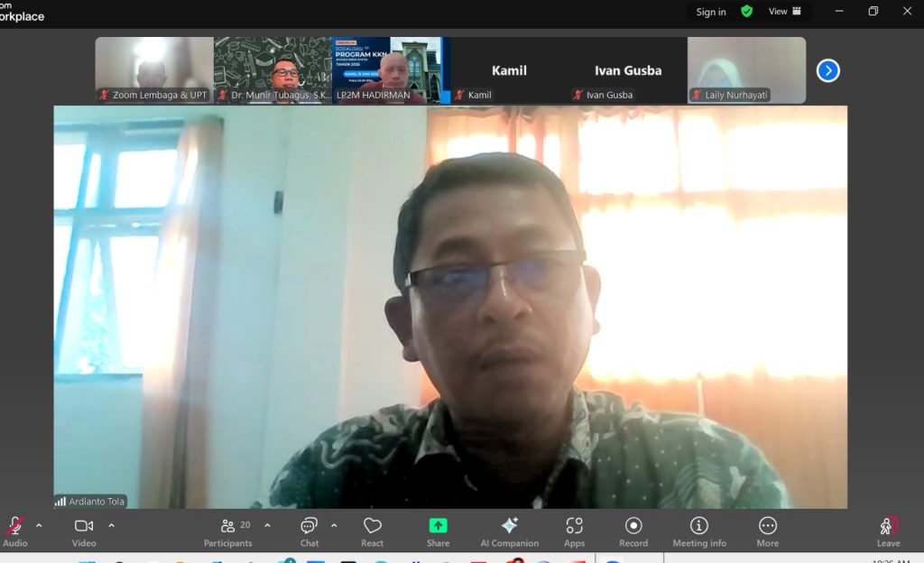This screenshot has height=563, width=924.
Task: Click the green encryption shield icon
Action: pyautogui.click(x=746, y=12)
